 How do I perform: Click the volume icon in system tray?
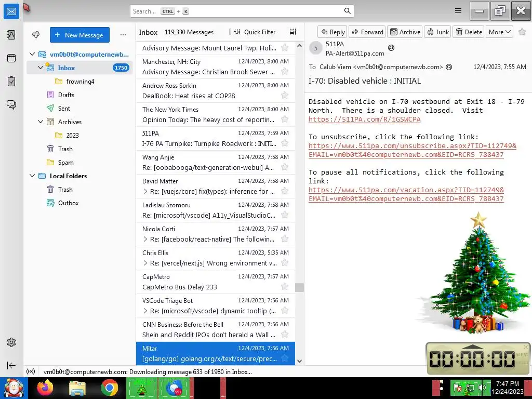481,388
